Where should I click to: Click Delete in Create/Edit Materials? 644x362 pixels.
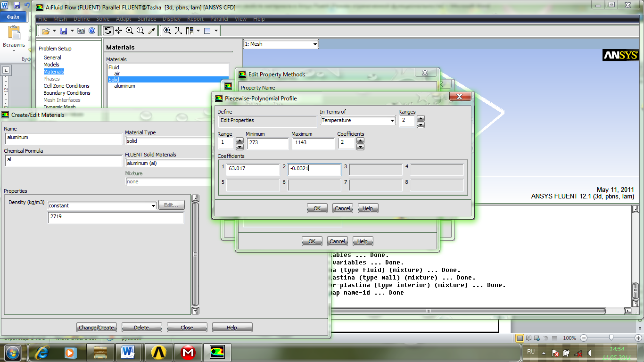pos(141,328)
